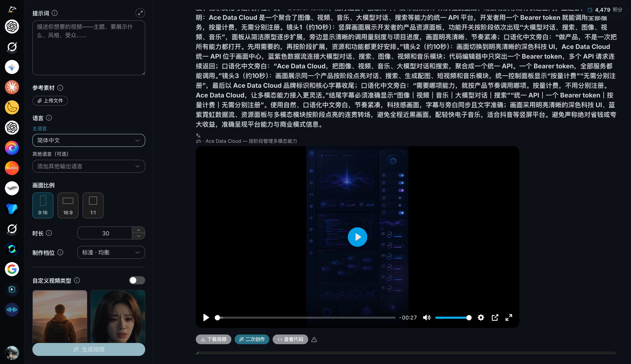The height and width of the screenshot is (364, 631).
Task: Click the 生成视频 generate button
Action: pos(89,349)
